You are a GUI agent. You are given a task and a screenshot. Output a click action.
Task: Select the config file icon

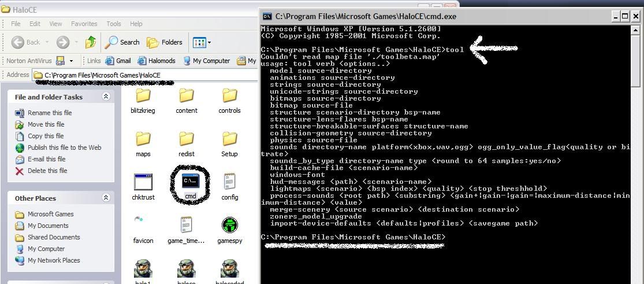tap(230, 182)
